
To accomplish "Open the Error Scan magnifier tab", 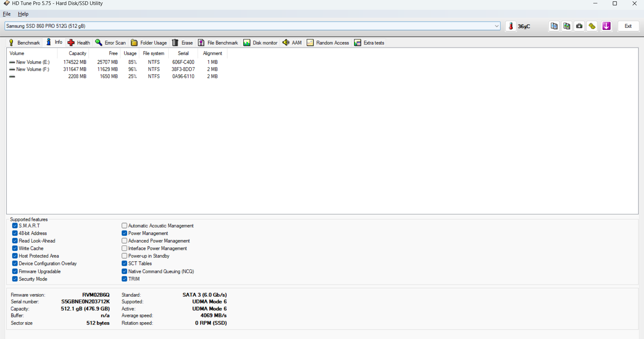I will coord(110,43).
